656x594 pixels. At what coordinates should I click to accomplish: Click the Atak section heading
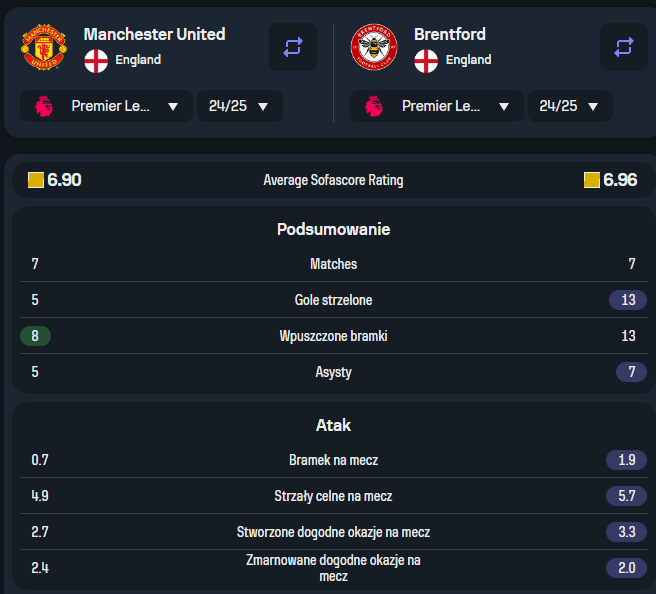333,425
